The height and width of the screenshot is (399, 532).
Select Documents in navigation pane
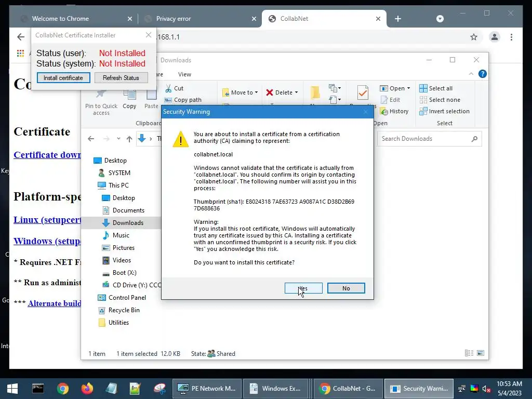tap(123, 210)
